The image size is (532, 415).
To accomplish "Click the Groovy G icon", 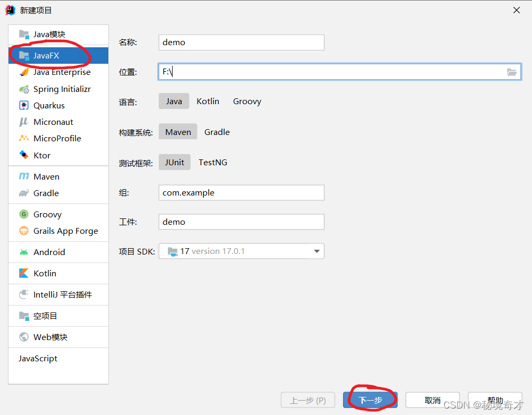I will pyautogui.click(x=24, y=214).
